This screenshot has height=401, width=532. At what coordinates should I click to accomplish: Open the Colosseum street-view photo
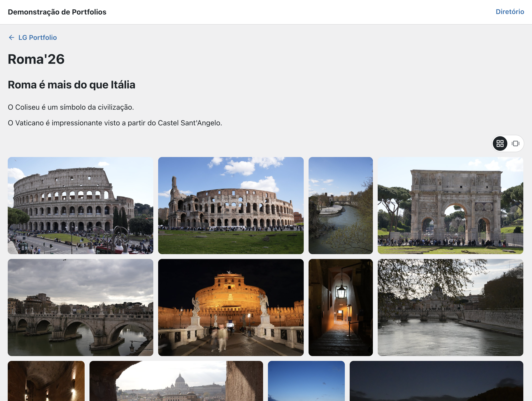[81, 206]
